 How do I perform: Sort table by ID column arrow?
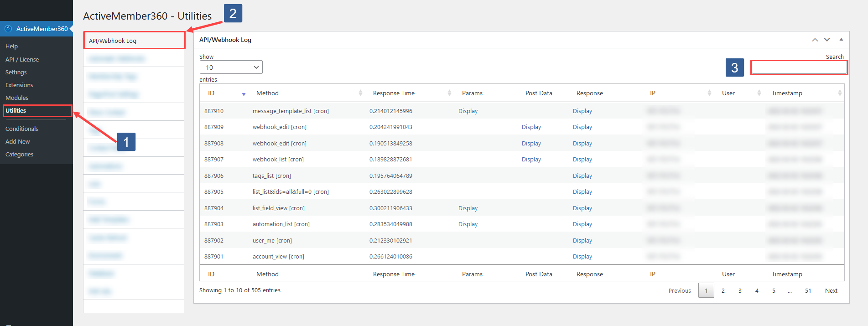[x=244, y=94]
